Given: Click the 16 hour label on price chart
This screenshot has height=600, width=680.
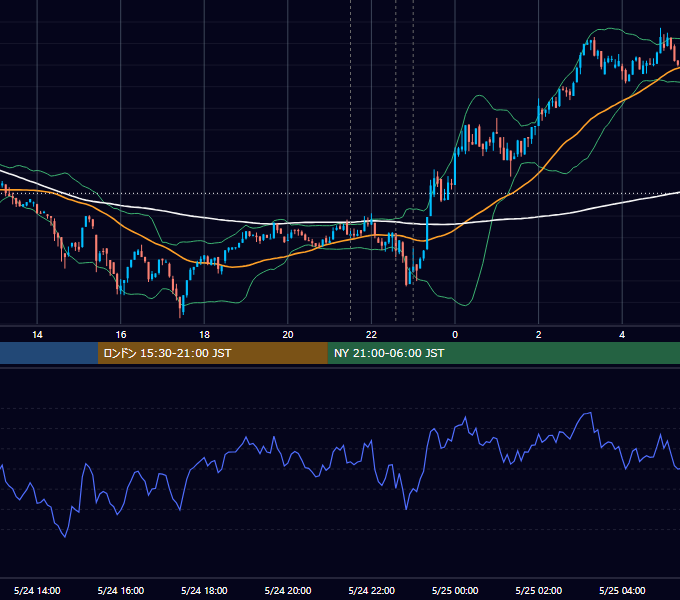Looking at the screenshot, I should tap(121, 335).
